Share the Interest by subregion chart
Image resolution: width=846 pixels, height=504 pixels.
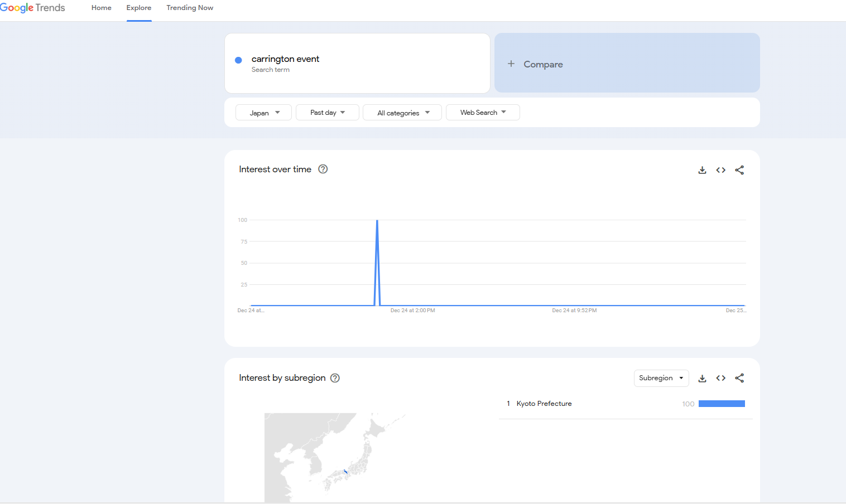click(x=739, y=378)
